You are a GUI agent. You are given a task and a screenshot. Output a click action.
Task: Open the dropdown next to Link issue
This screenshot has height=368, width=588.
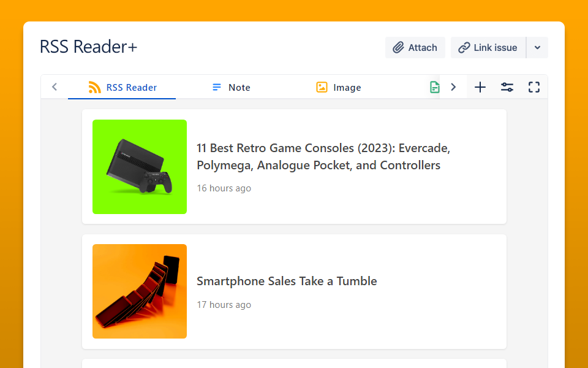coord(537,48)
